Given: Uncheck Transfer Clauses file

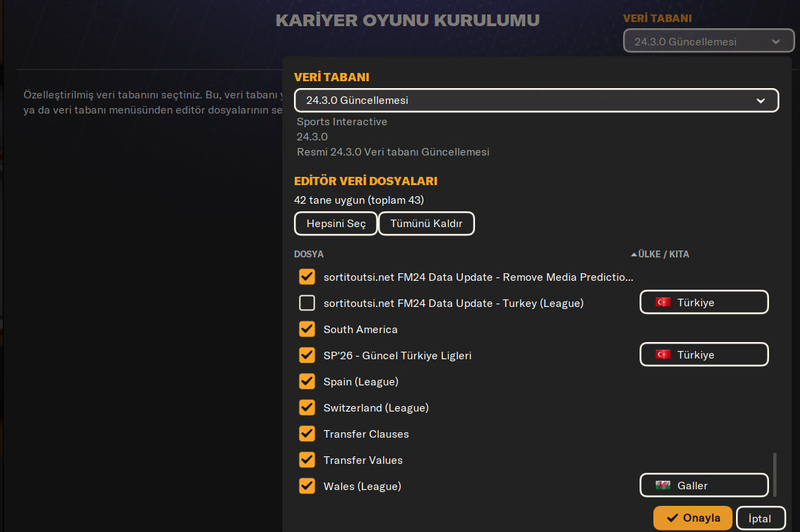Looking at the screenshot, I should tap(307, 434).
